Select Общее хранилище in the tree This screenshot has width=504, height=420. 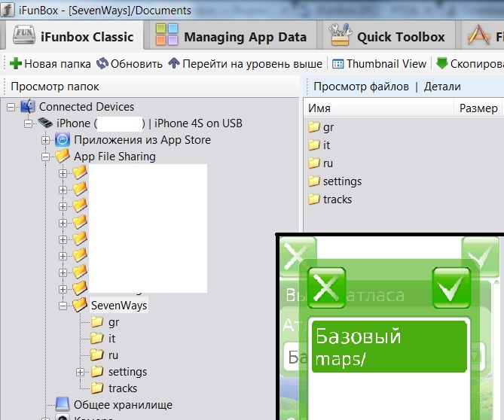point(132,405)
